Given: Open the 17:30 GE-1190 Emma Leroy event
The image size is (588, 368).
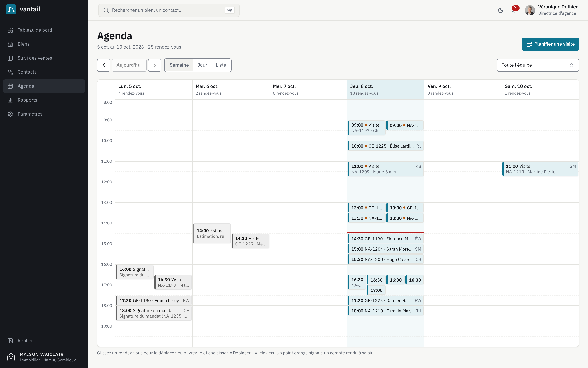Looking at the screenshot, I should pos(154,301).
